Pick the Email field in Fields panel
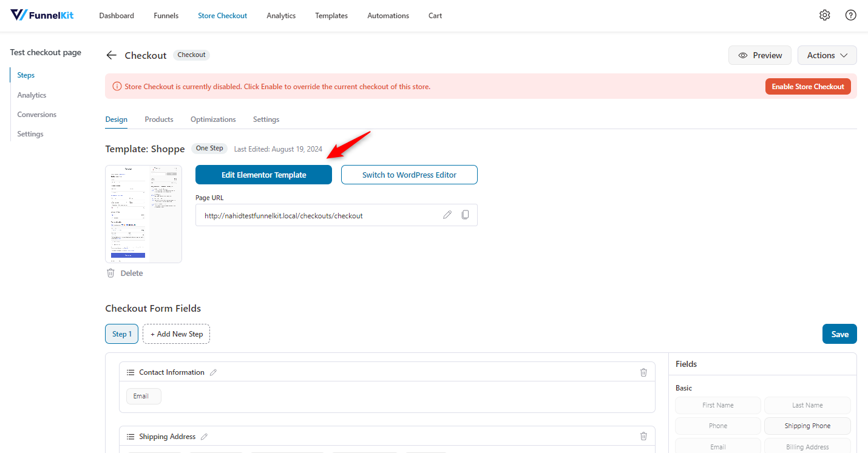This screenshot has width=868, height=453. tap(718, 446)
